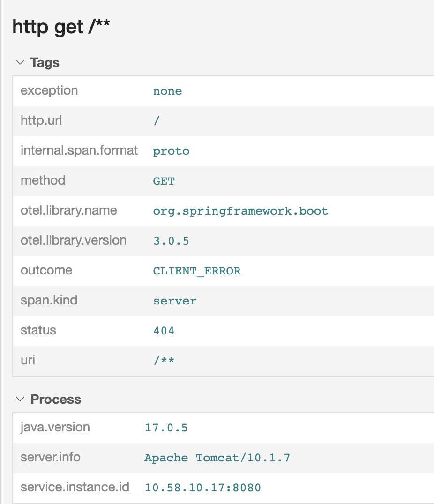The image size is (434, 504).
Task: Select the status value 404
Action: pyautogui.click(x=164, y=331)
